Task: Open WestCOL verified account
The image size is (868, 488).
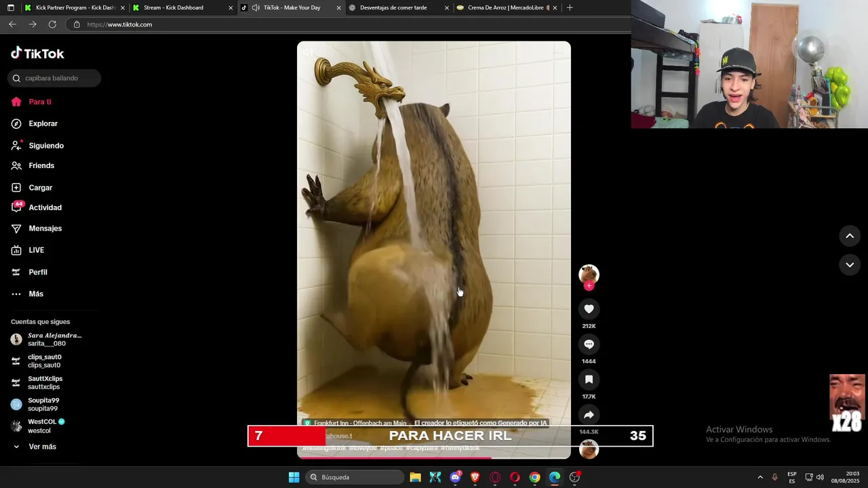Action: point(38,426)
